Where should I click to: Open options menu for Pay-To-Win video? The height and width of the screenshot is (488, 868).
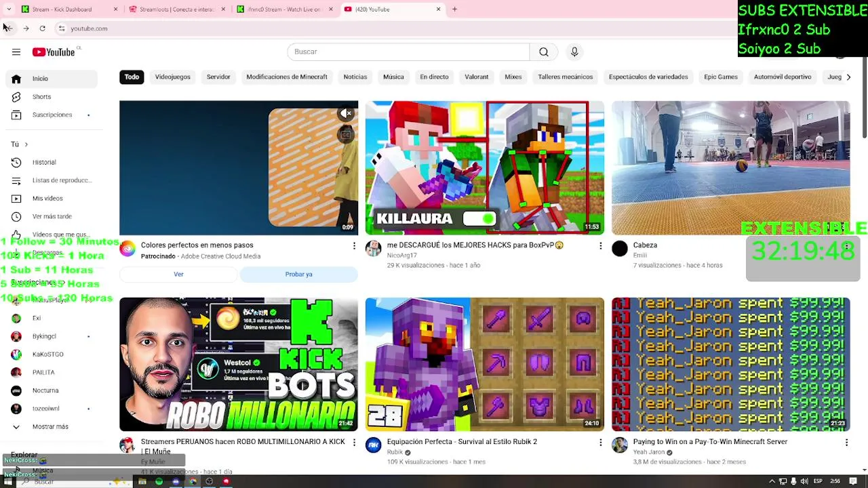tap(846, 443)
